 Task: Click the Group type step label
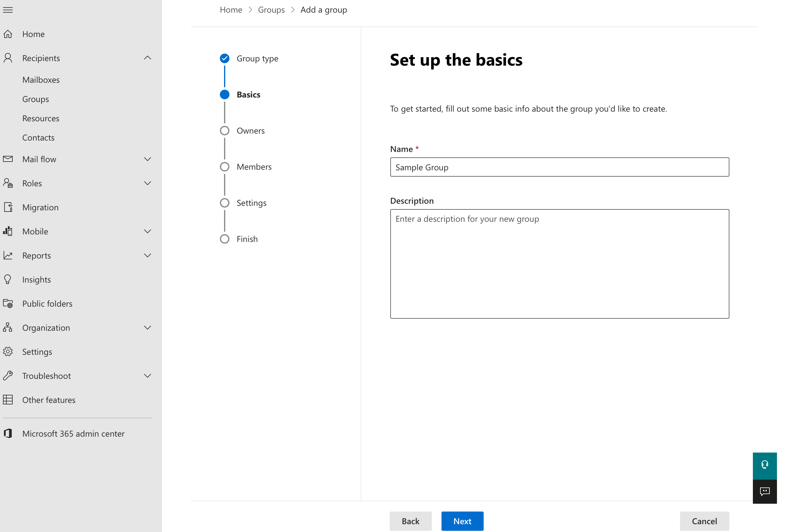coord(257,58)
